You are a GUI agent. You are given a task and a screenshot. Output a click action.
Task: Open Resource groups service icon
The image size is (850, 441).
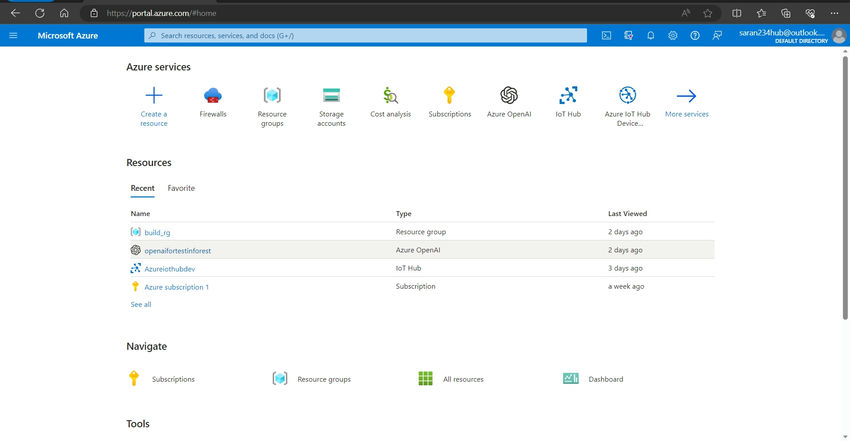(272, 95)
